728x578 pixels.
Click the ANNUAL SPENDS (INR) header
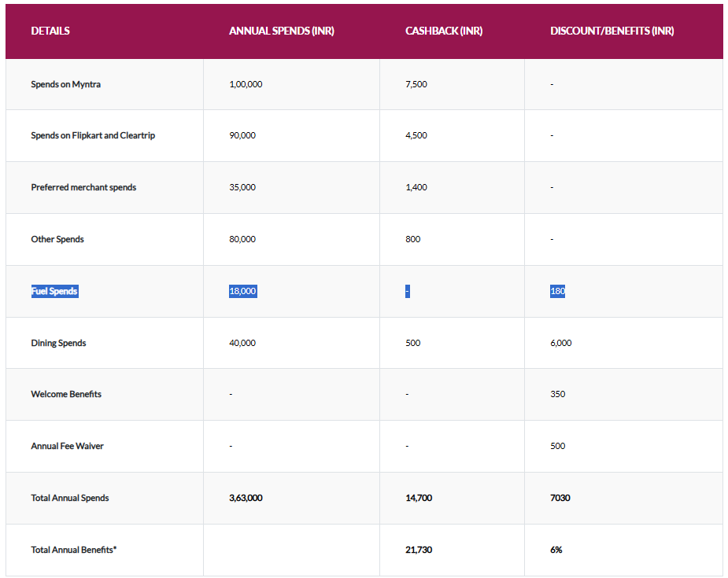(281, 31)
